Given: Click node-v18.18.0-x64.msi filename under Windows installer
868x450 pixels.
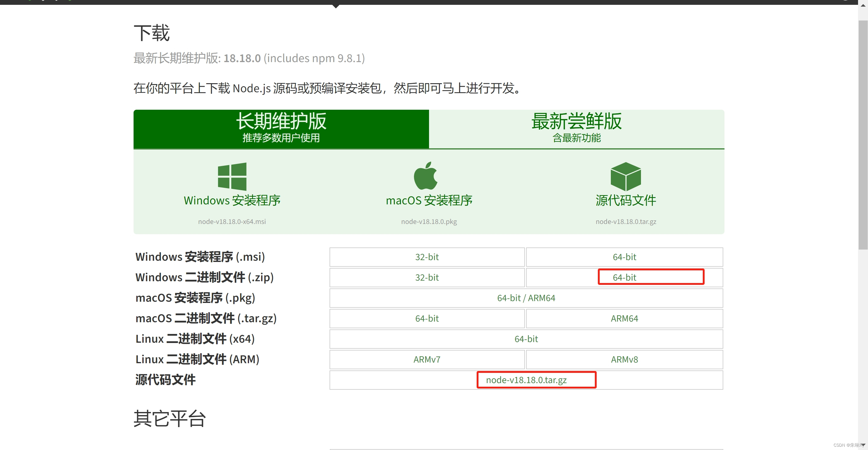Looking at the screenshot, I should pos(232,222).
